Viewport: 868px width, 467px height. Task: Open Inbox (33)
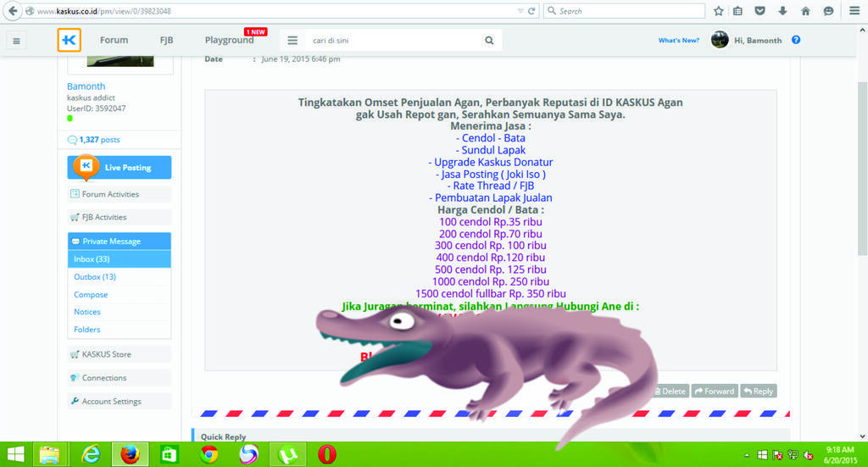tap(120, 259)
